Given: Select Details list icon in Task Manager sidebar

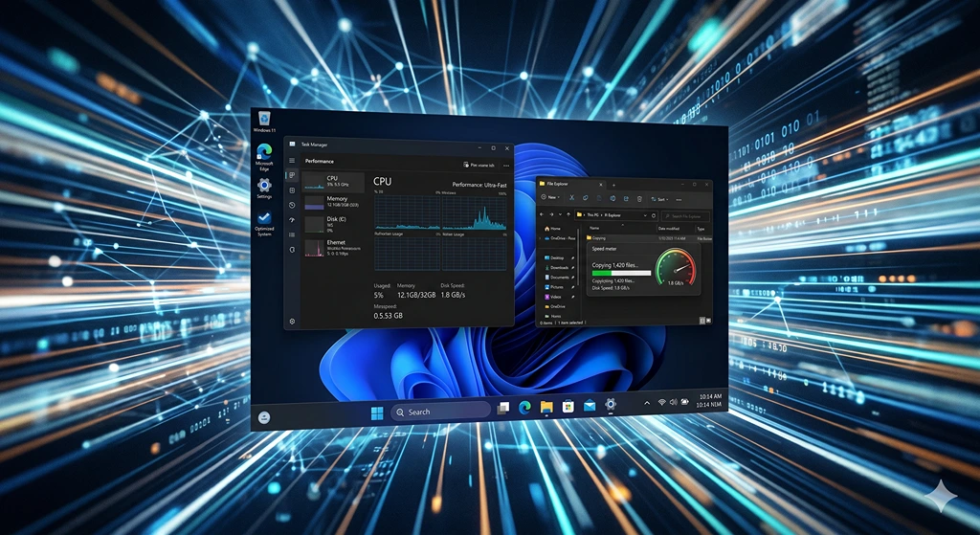Looking at the screenshot, I should tap(292, 235).
